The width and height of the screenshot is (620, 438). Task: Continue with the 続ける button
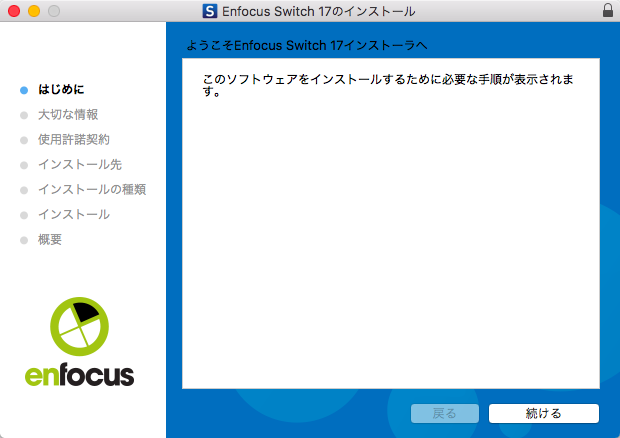(544, 413)
